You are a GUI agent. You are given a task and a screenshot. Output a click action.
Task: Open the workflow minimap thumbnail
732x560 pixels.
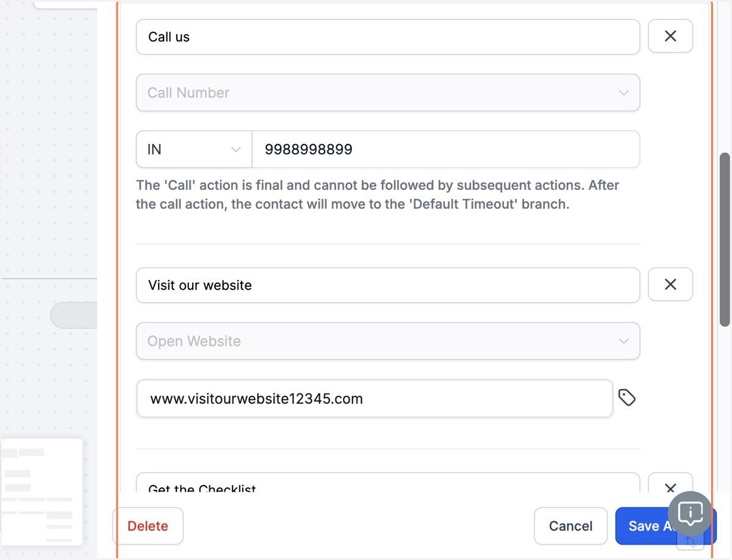(x=41, y=492)
